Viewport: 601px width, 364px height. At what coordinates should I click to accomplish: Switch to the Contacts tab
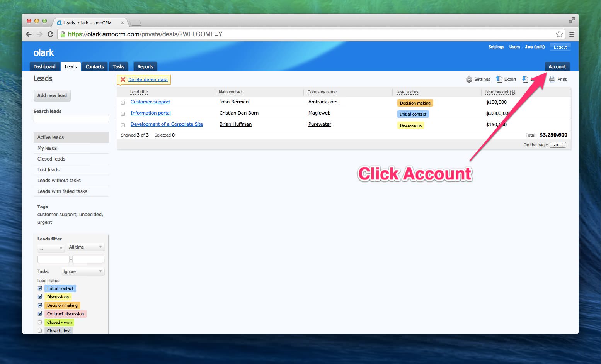(x=95, y=66)
